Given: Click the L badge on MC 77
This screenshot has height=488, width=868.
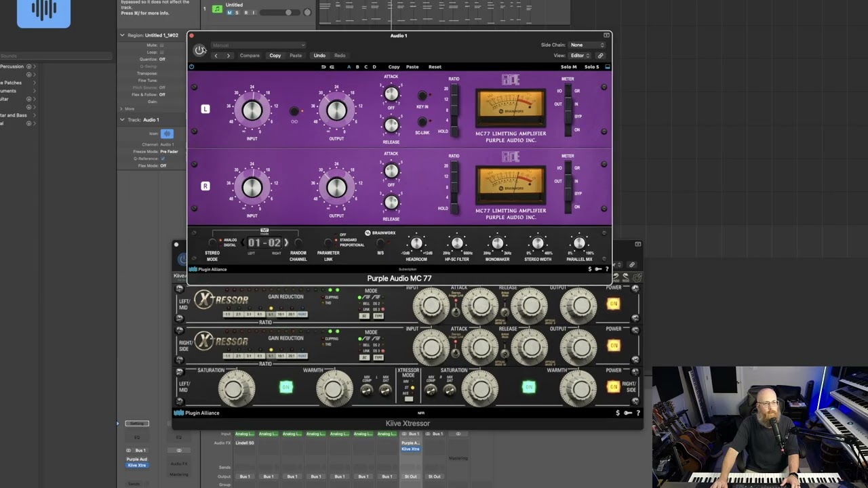Looking at the screenshot, I should 205,109.
